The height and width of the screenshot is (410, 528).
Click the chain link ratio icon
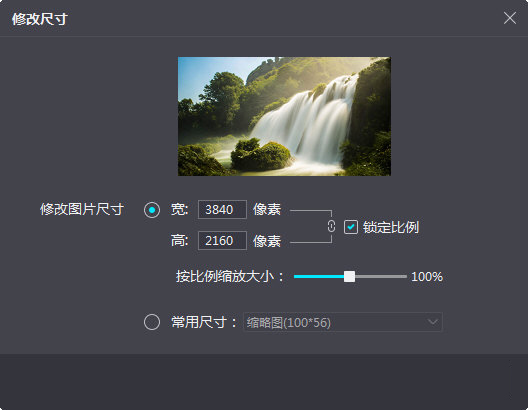331,226
